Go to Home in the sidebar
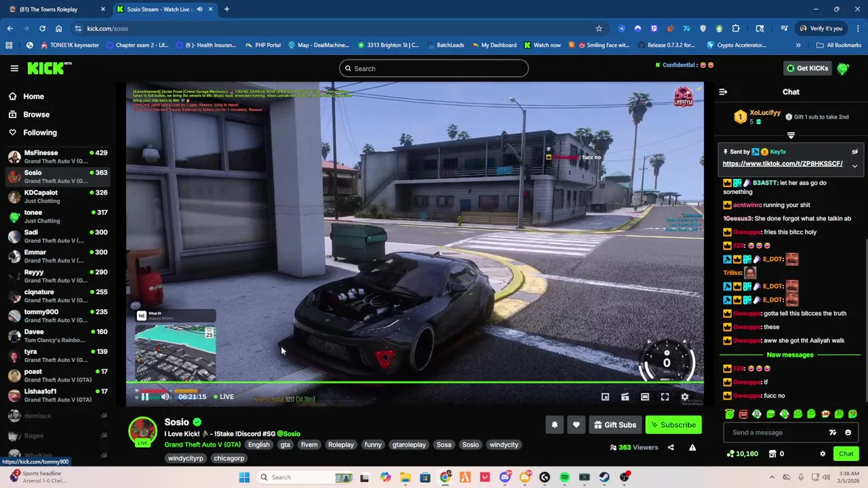Viewport: 868px width, 488px height. (x=33, y=96)
